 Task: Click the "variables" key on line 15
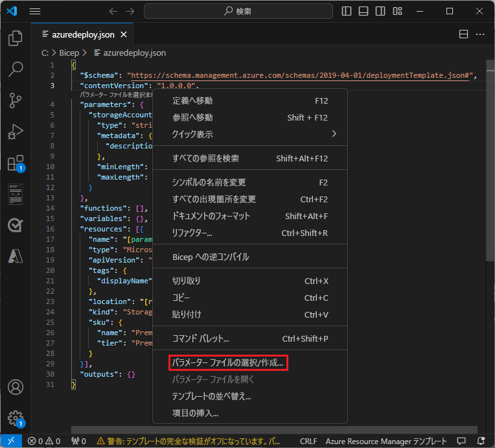(103, 218)
